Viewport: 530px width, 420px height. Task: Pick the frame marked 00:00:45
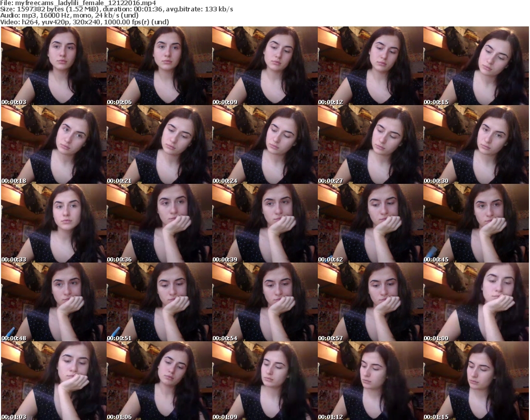tap(476, 224)
